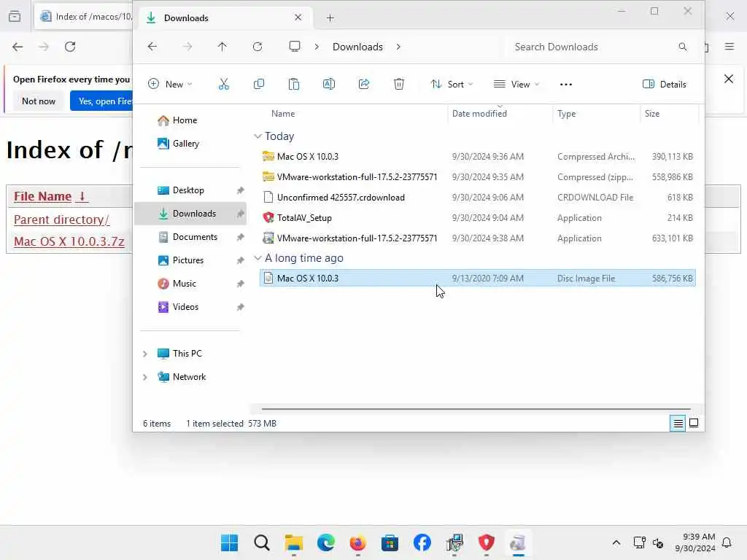Refresh the Downloads folder view

258,47
